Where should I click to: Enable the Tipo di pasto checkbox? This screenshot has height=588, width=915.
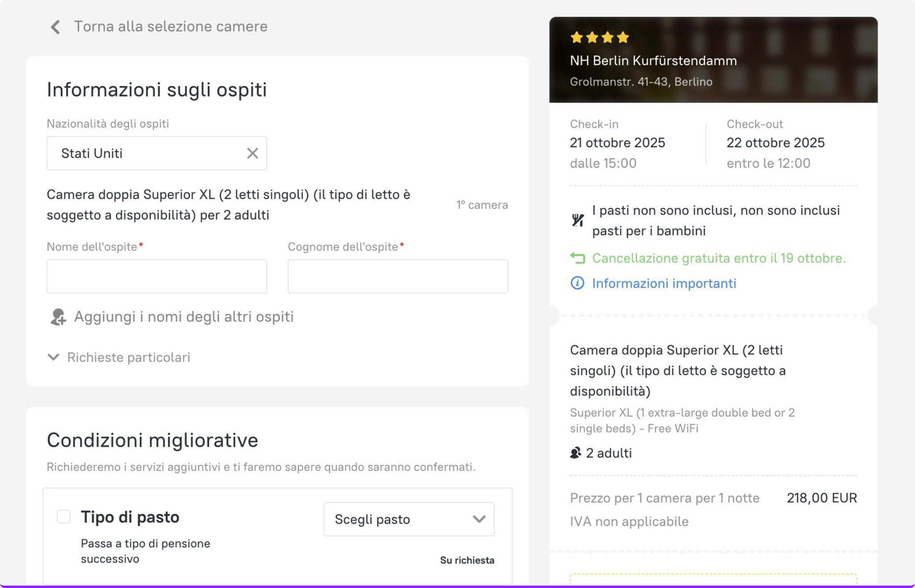[x=64, y=517]
